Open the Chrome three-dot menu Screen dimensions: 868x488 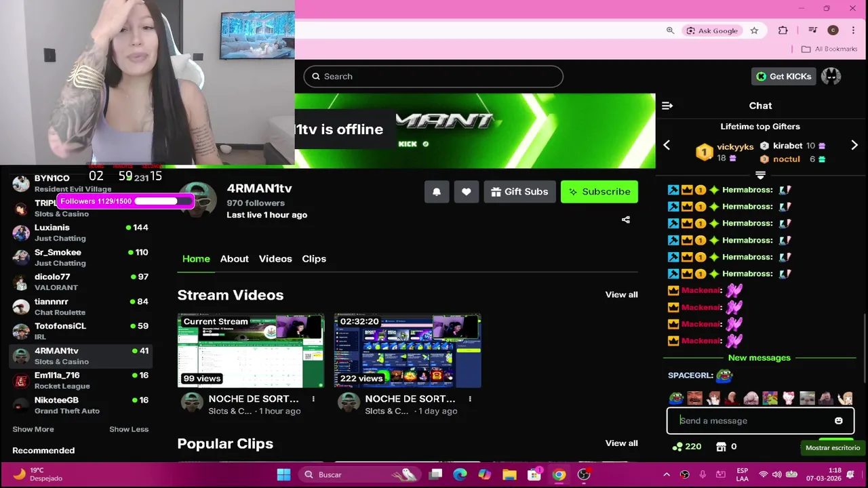[x=854, y=30]
